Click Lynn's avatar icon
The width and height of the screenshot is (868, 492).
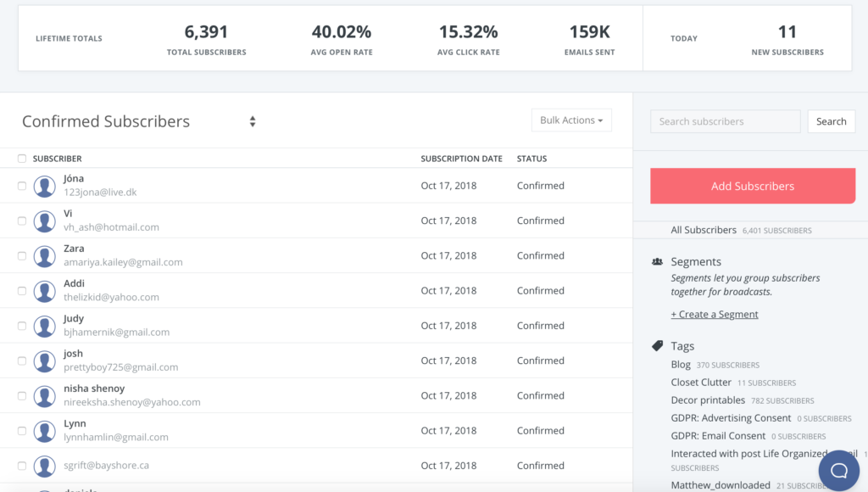point(44,429)
